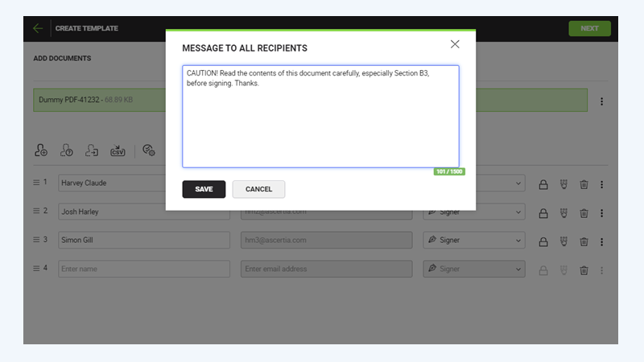Delete the Harvey Claude recipient row
The height and width of the screenshot is (362, 644).
tap(584, 184)
